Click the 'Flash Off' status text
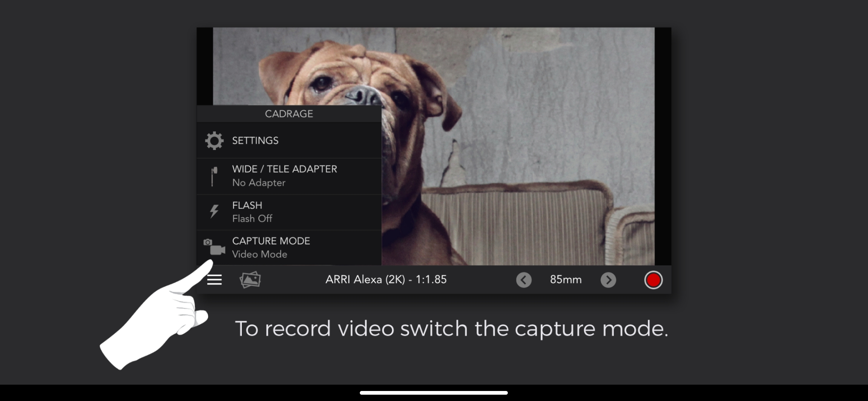 coord(252,219)
